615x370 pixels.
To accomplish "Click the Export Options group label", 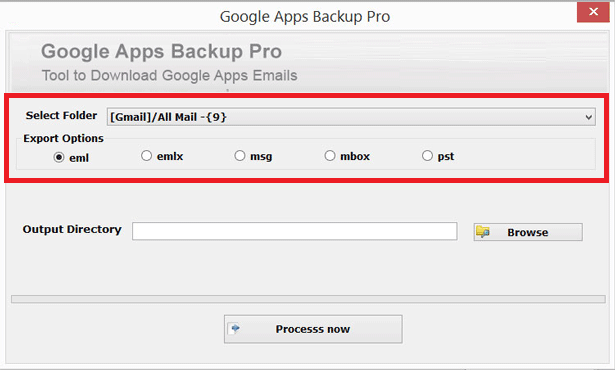I will [x=63, y=139].
